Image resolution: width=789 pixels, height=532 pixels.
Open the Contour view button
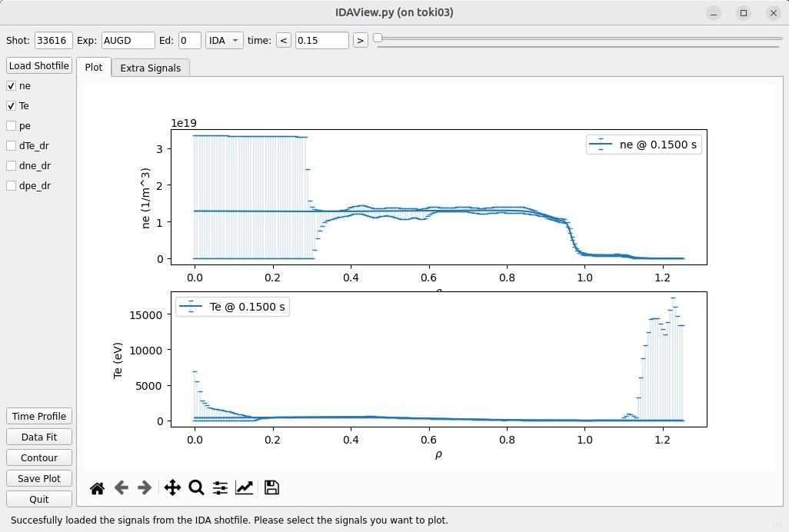click(x=39, y=457)
